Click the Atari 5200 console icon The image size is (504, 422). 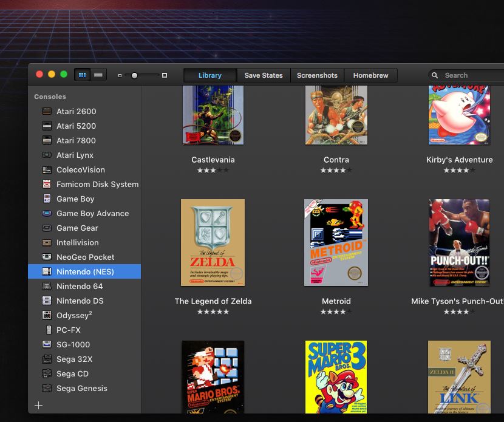point(47,126)
